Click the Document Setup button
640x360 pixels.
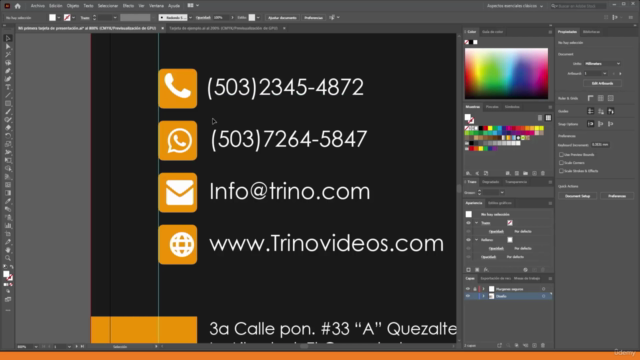pyautogui.click(x=578, y=196)
